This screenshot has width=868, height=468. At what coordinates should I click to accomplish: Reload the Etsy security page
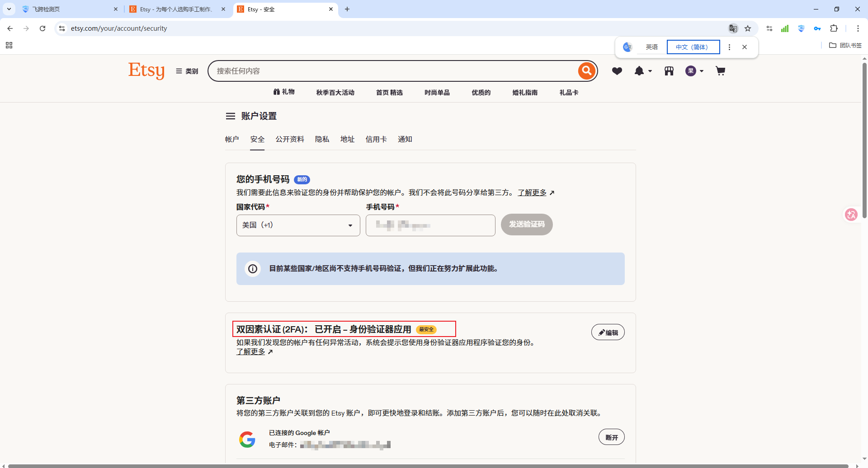click(42, 28)
